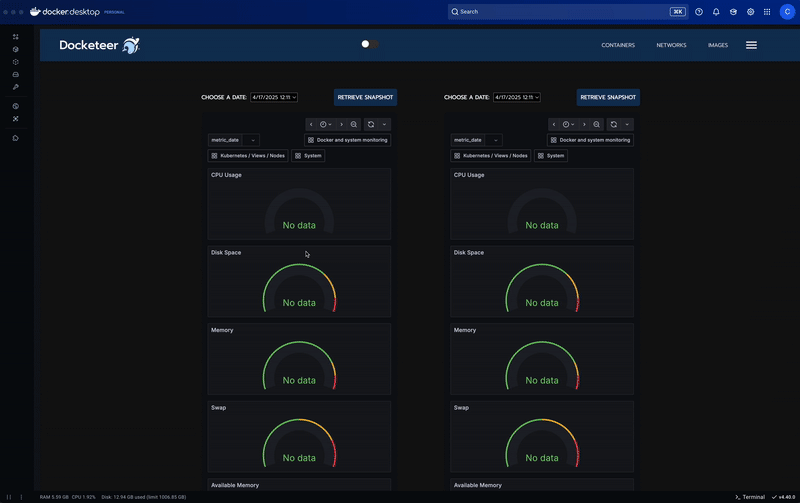Open notifications bell icon

tap(716, 12)
